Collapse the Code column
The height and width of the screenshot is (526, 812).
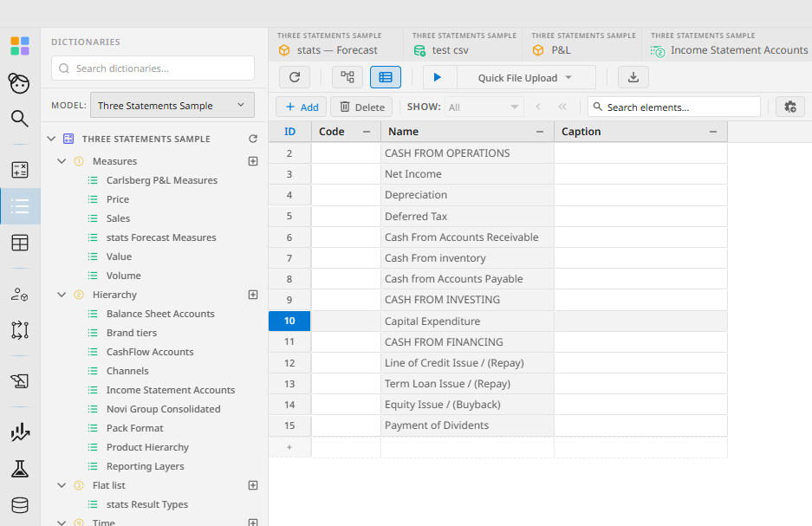point(367,132)
